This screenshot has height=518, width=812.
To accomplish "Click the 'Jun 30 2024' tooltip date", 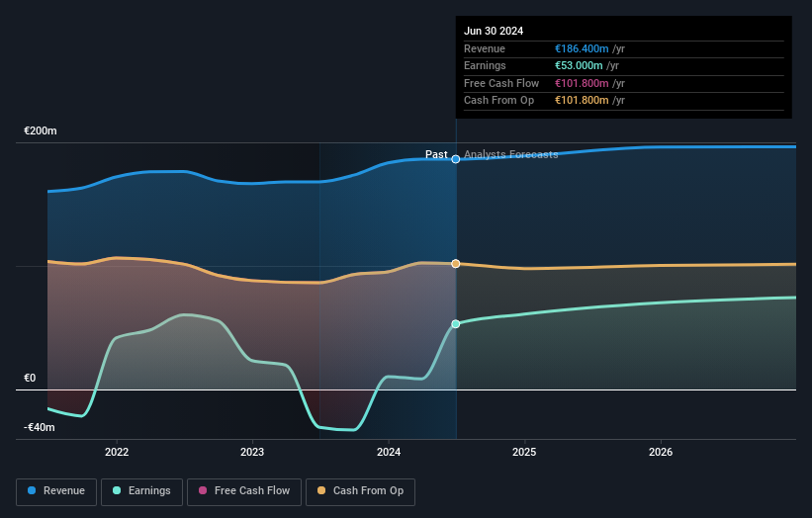I will pyautogui.click(x=494, y=31).
